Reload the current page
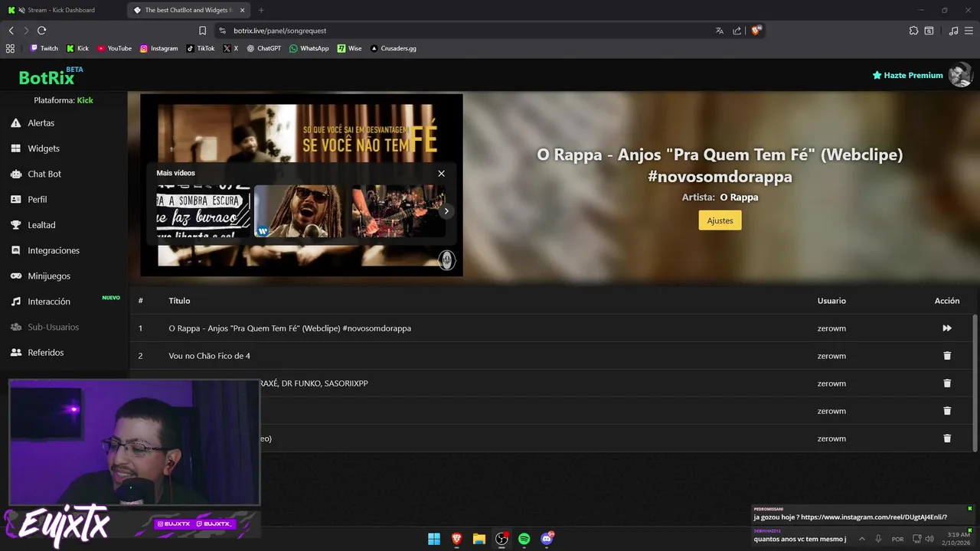This screenshot has width=980, height=551. [41, 31]
